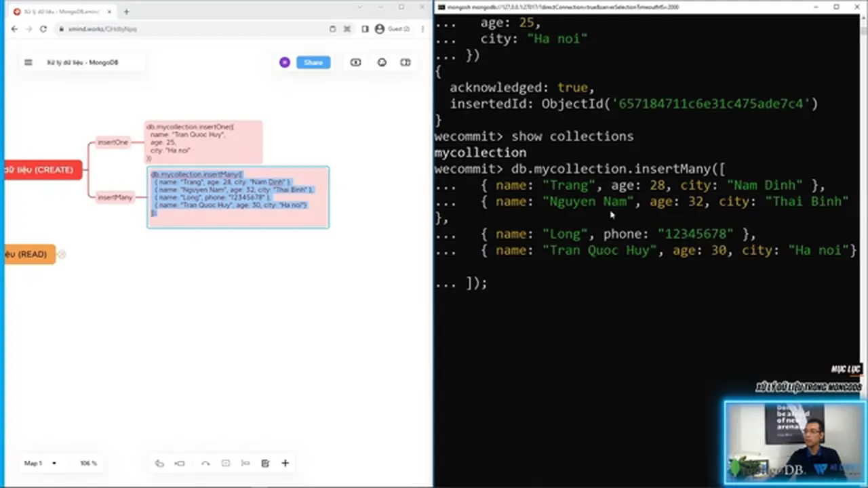This screenshot has height=488, width=868.
Task: Open Chrome's three-dot menu
Action: tap(423, 29)
